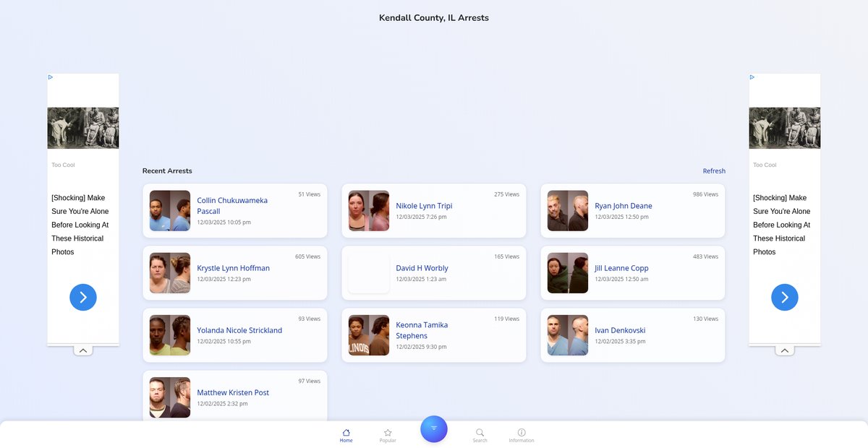Click Ivan Denkovski's mugshot thumbnail
Image resolution: width=868 pixels, height=448 pixels.
tap(568, 335)
